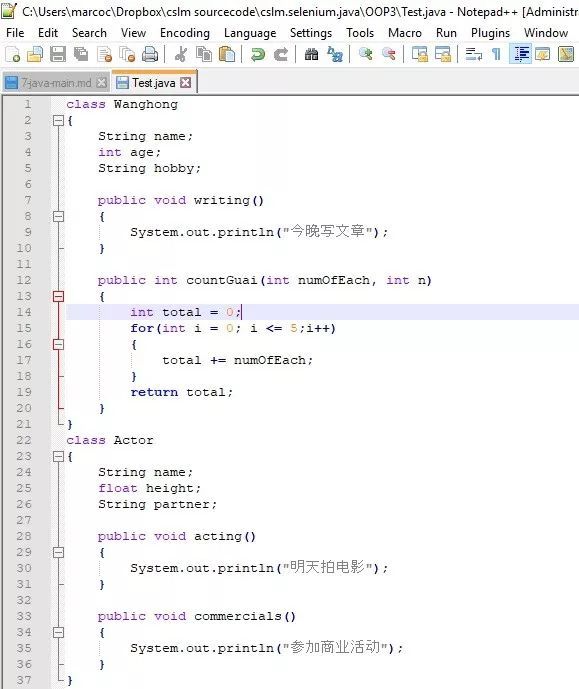
Task: Toggle Word wrap toolbar icon
Action: pos(474,54)
